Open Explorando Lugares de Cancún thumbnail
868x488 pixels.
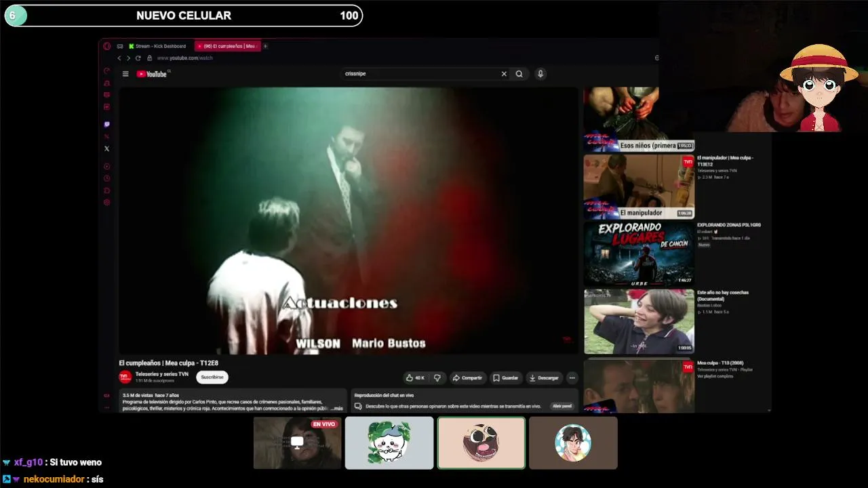(639, 253)
